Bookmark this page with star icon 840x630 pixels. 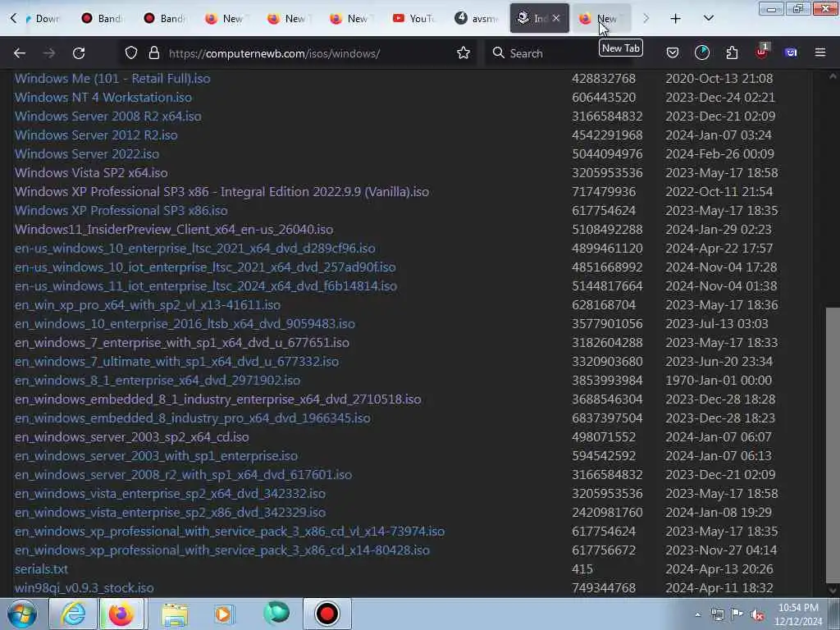pos(463,53)
